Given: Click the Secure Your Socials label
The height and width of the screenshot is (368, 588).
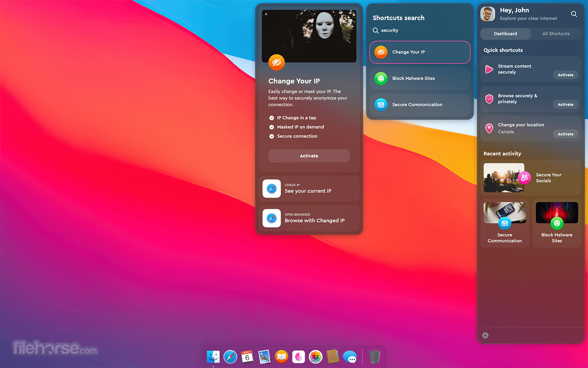Looking at the screenshot, I should tap(549, 178).
